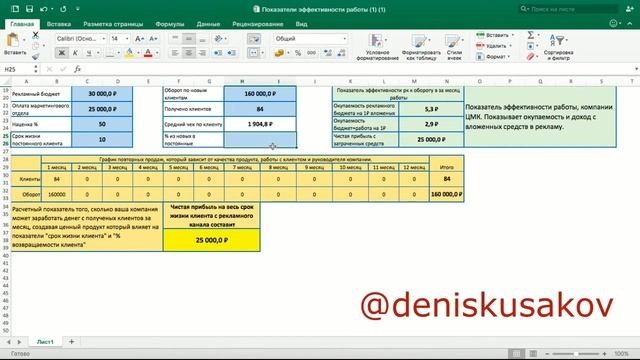The width and height of the screenshot is (640, 360).
Task: Switch to the Рецензирование tab
Action: click(258, 24)
